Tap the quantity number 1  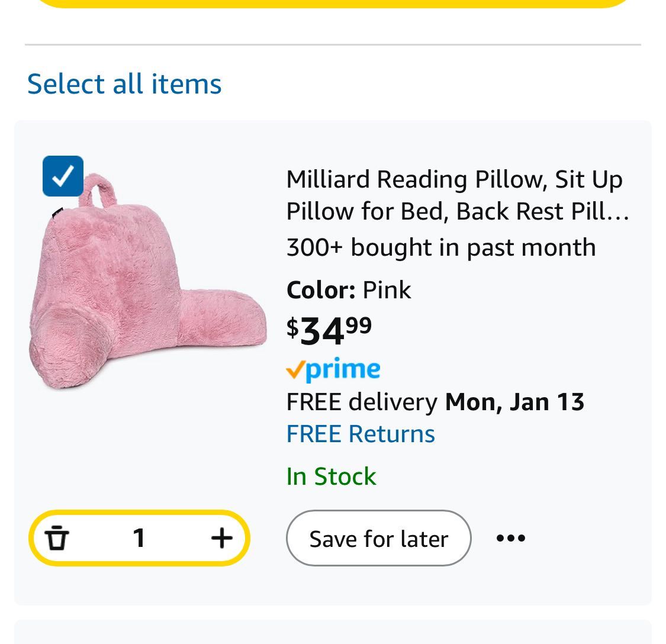click(x=139, y=538)
